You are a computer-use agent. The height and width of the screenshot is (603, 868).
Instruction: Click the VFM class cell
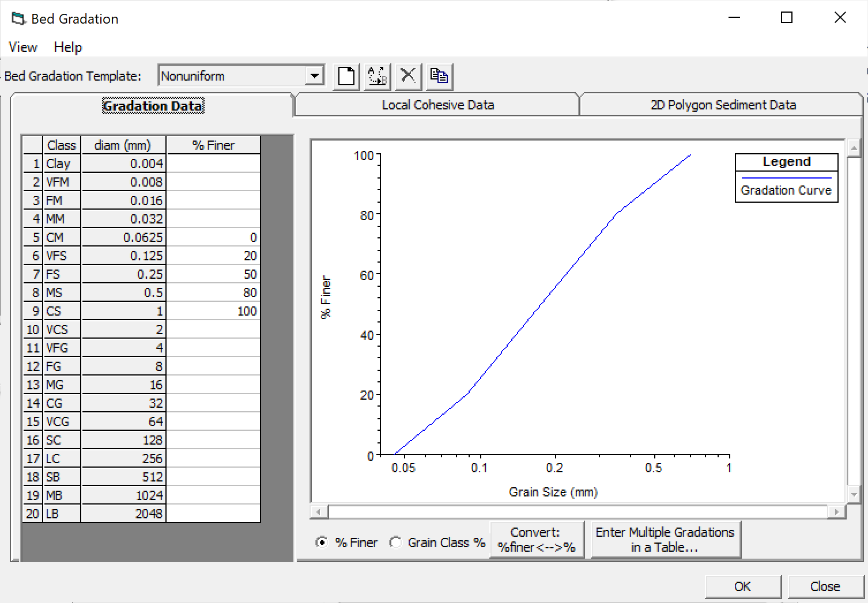pos(62,182)
